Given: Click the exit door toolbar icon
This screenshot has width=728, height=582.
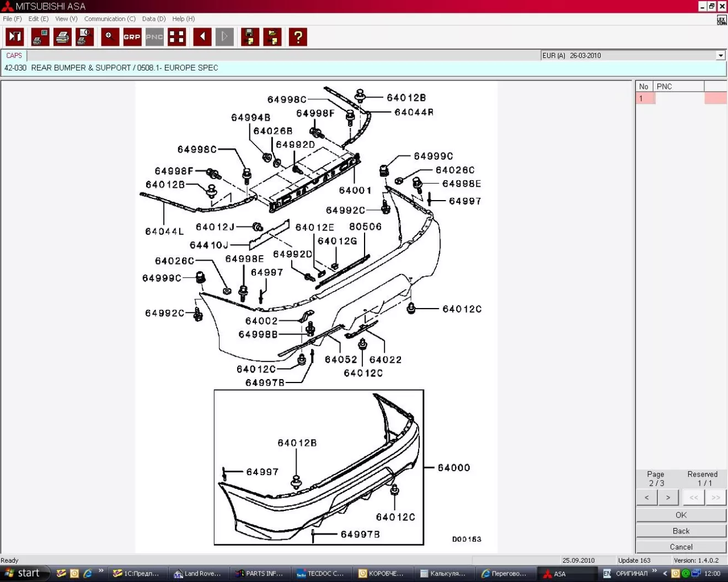Looking at the screenshot, I should pos(15,37).
